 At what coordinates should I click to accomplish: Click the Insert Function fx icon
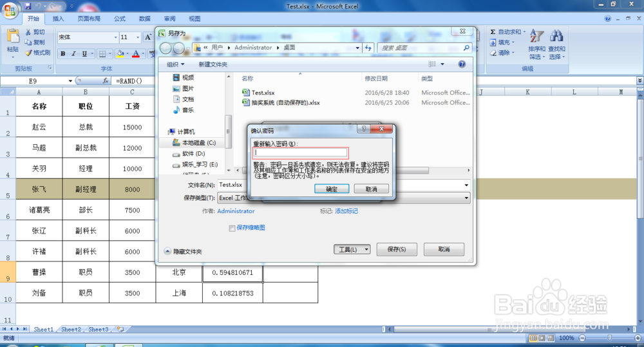click(106, 81)
